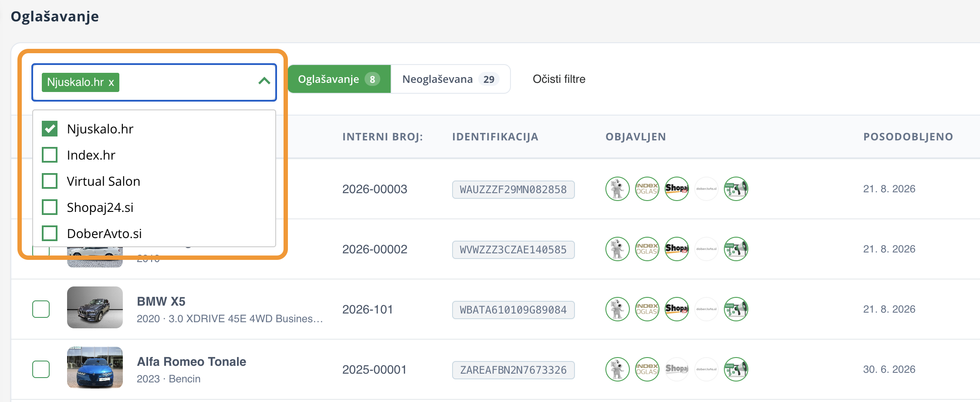980x402 pixels.
Task: Tick the BMW X5 row checkbox
Action: [41, 309]
